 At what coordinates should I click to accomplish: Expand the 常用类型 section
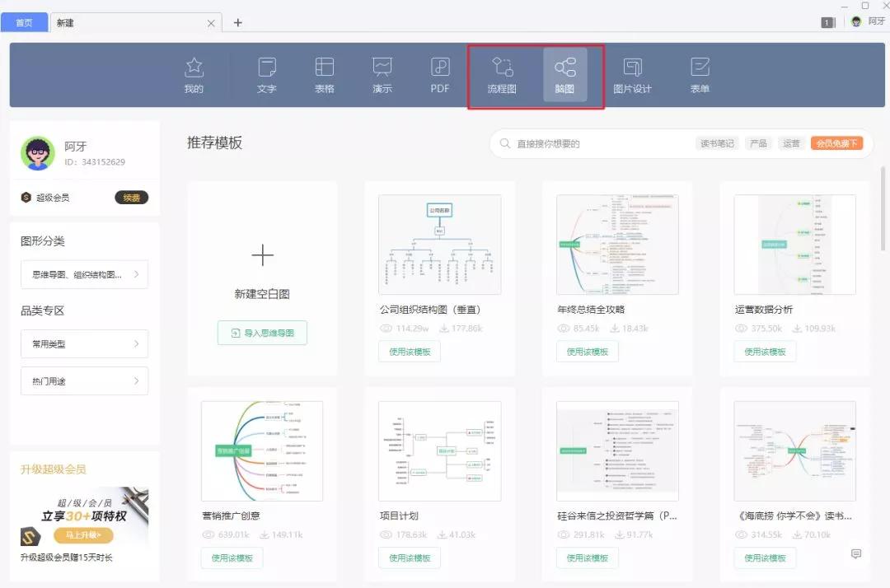(x=84, y=343)
